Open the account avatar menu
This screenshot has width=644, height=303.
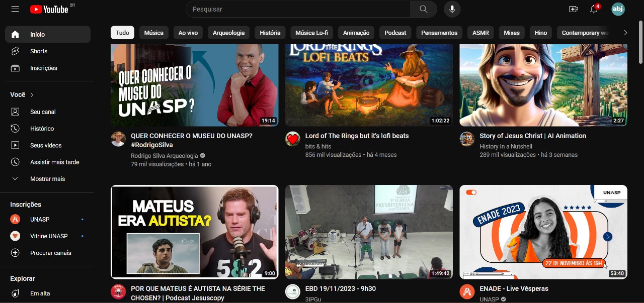point(618,9)
